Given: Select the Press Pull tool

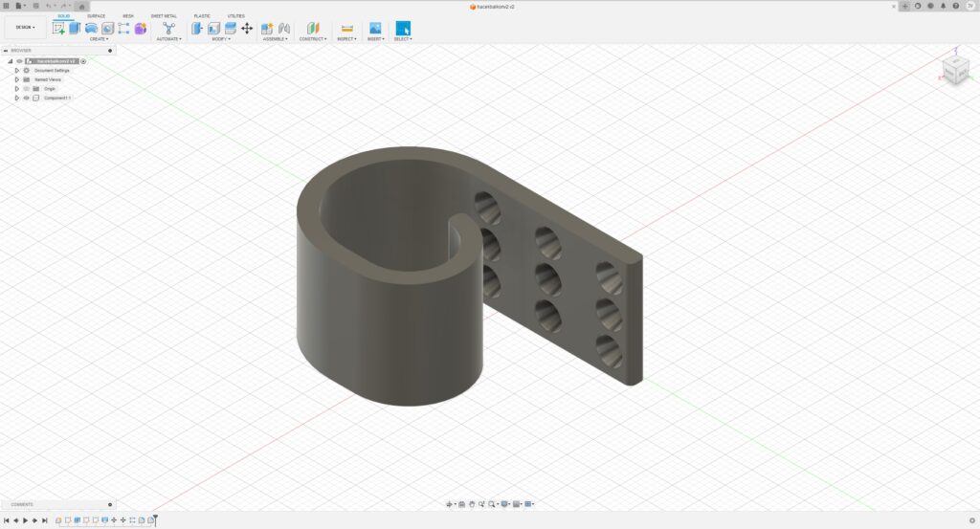Looking at the screenshot, I should pos(197,28).
